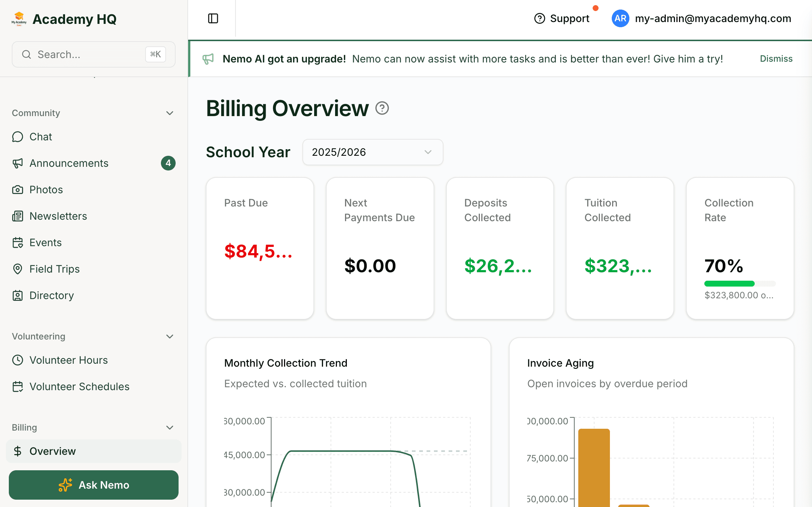Click the Photos camera icon
The image size is (812, 507).
[x=18, y=190]
